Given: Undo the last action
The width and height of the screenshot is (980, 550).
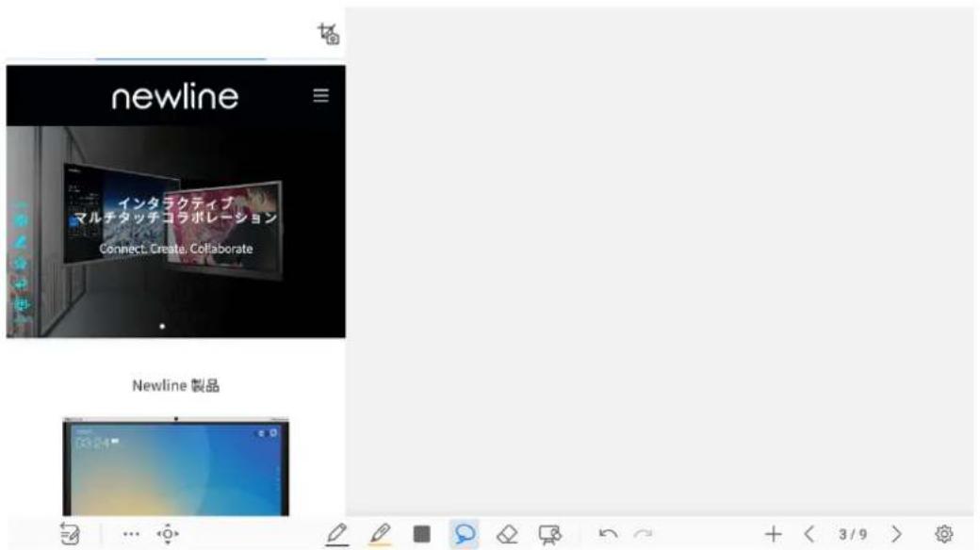Looking at the screenshot, I should pos(608,534).
